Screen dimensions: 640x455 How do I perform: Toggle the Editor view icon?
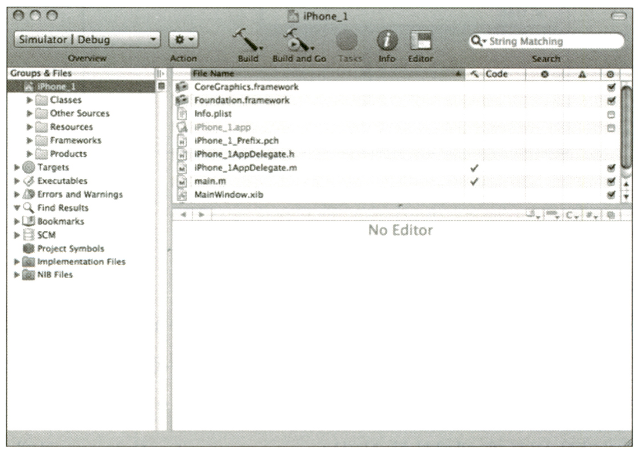pyautogui.click(x=421, y=40)
